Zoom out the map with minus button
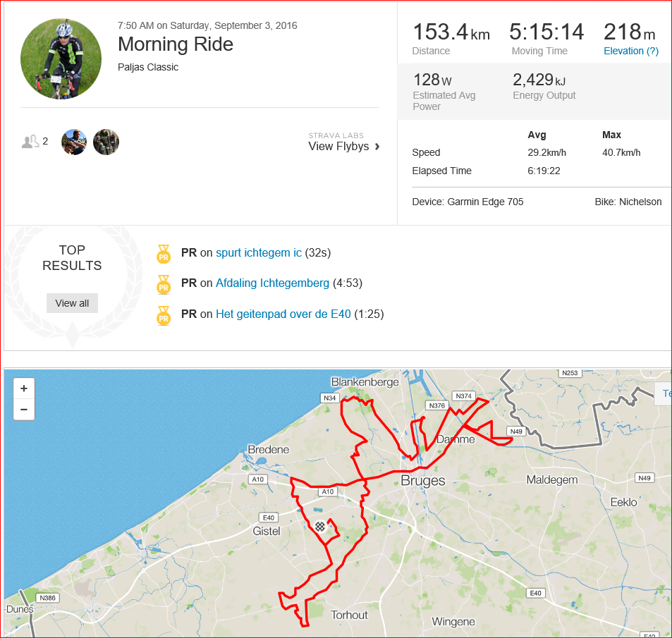This screenshot has height=638, width=672. [24, 410]
